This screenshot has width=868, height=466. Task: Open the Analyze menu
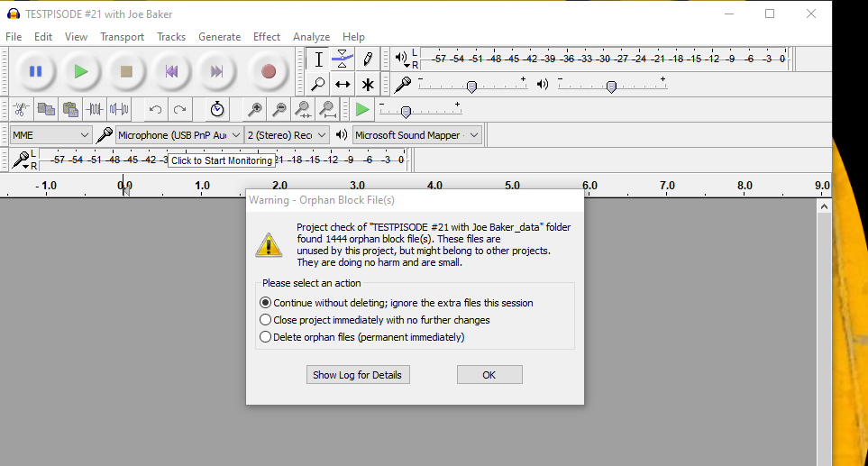[312, 37]
